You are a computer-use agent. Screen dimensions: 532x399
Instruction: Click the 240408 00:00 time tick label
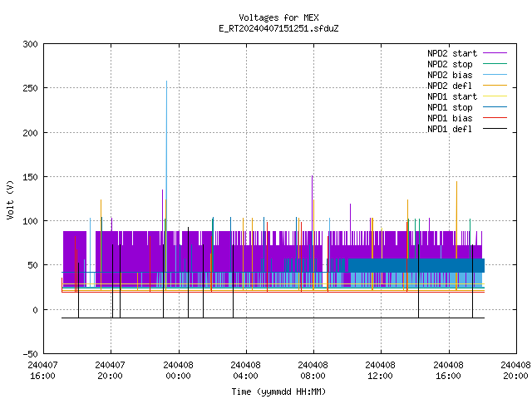[x=178, y=371]
